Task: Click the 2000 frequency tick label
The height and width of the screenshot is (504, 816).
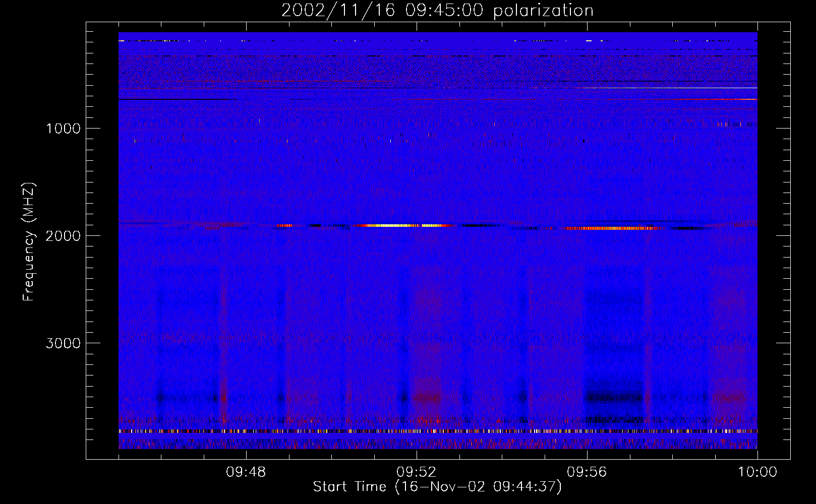Action: coord(63,236)
